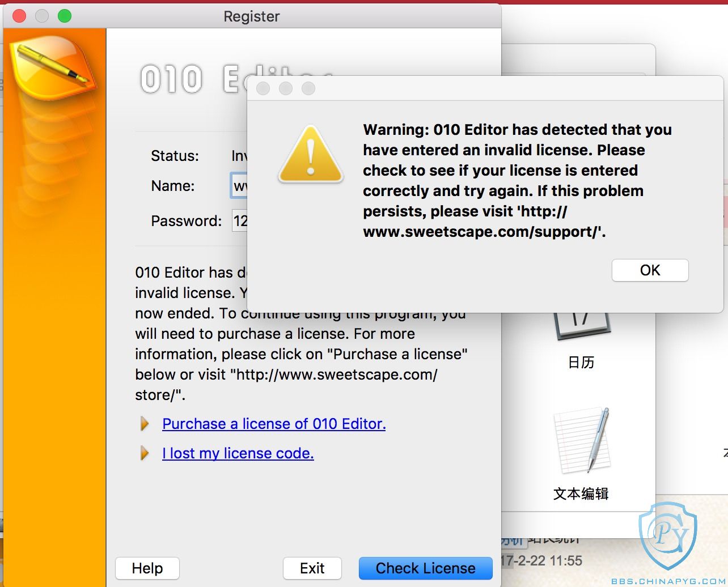Focus the Password input field
This screenshot has width=728, height=587.
point(240,221)
